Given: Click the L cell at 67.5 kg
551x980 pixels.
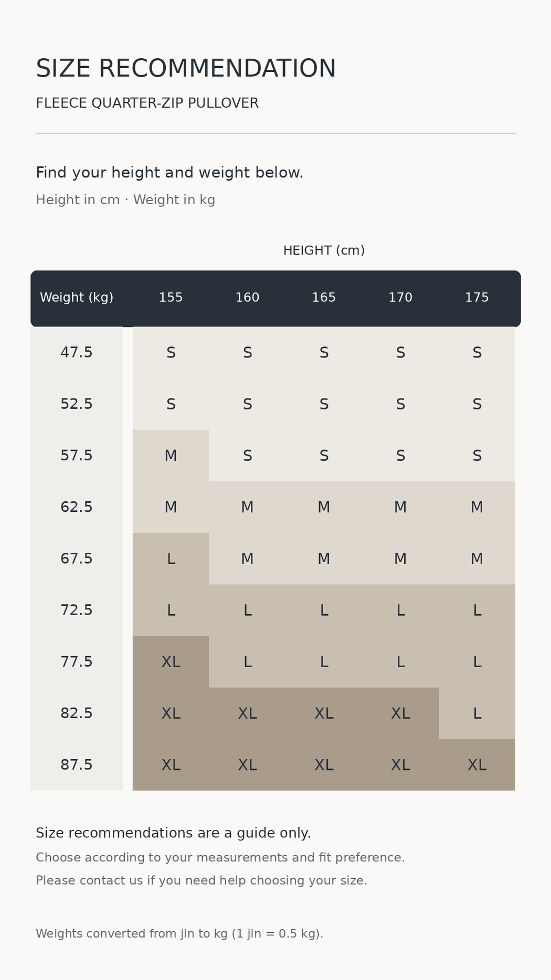Looking at the screenshot, I should coord(171,559).
